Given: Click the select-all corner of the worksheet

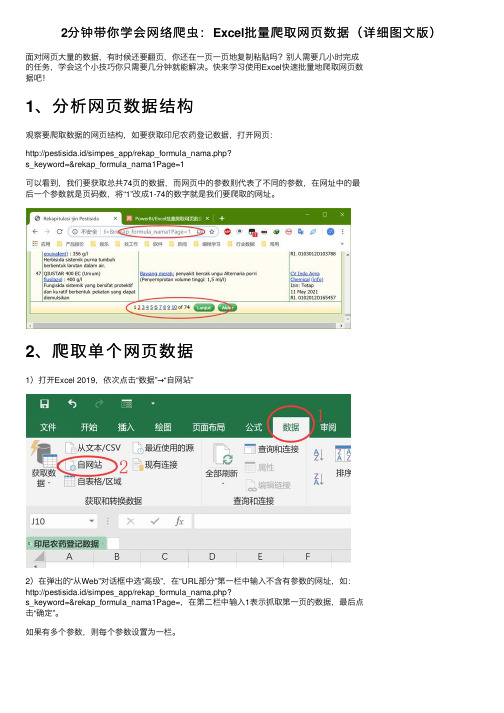Looking at the screenshot, I should (x=40, y=557).
